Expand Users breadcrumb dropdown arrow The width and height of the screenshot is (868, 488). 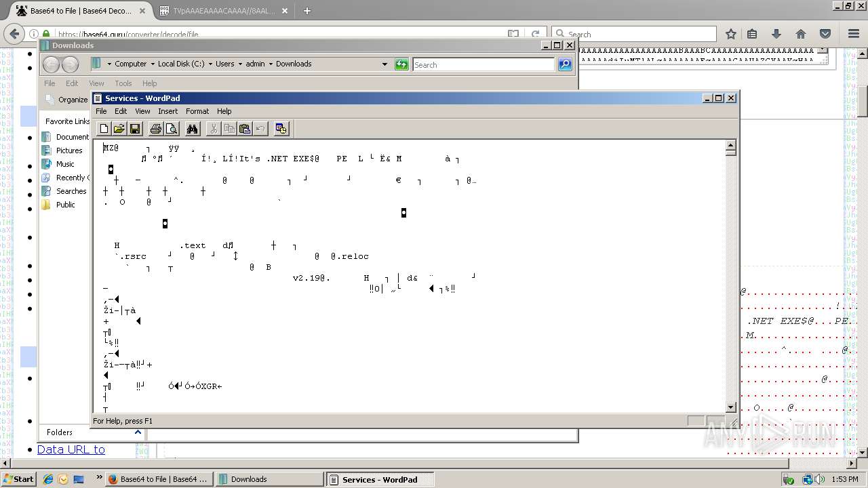point(240,64)
